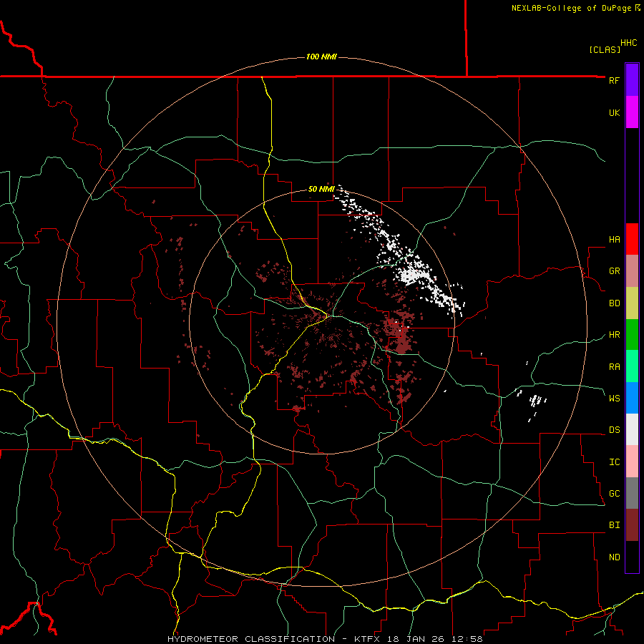Select the IC pink legend swatch
Image resolution: width=644 pixels, height=644 pixels.
point(632,462)
